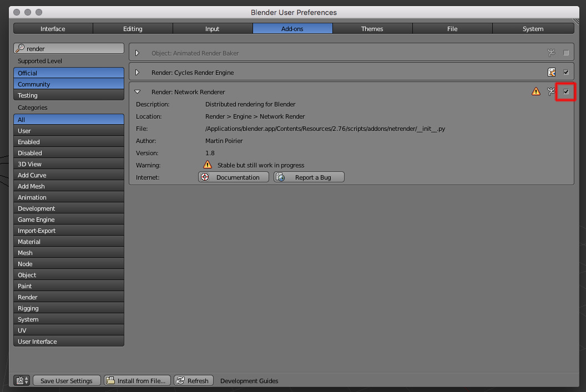Select the Object category
Viewport: 586px width, 392px height.
[x=69, y=275]
